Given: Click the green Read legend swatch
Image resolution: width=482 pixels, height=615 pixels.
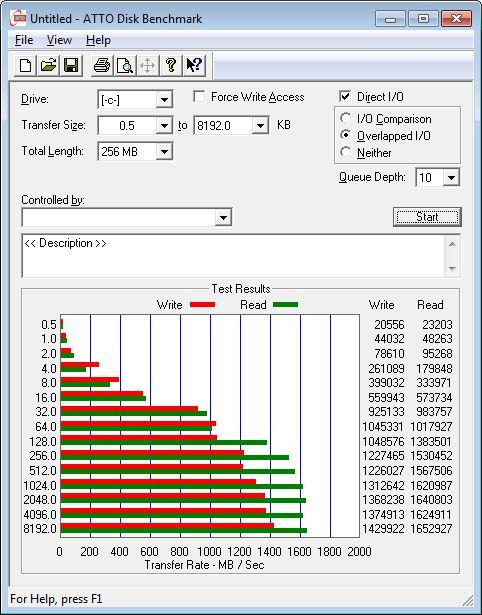Looking at the screenshot, I should (x=285, y=304).
